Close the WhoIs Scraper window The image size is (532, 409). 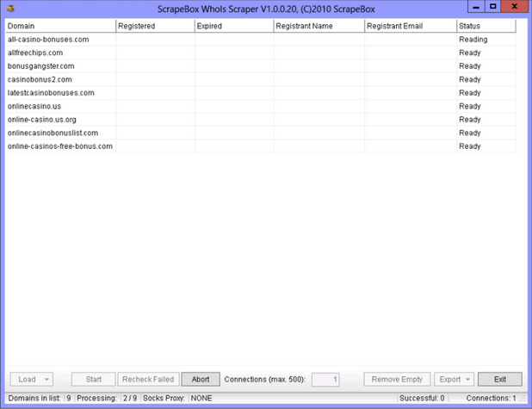[x=515, y=6]
